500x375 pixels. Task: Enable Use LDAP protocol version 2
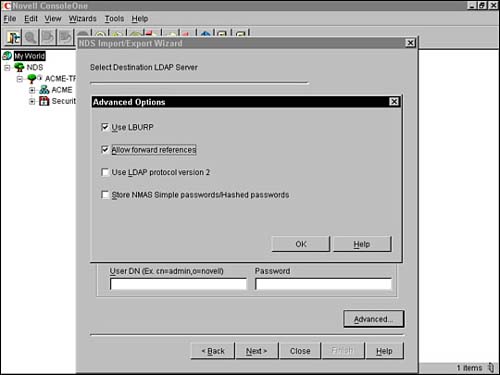pyautogui.click(x=105, y=172)
